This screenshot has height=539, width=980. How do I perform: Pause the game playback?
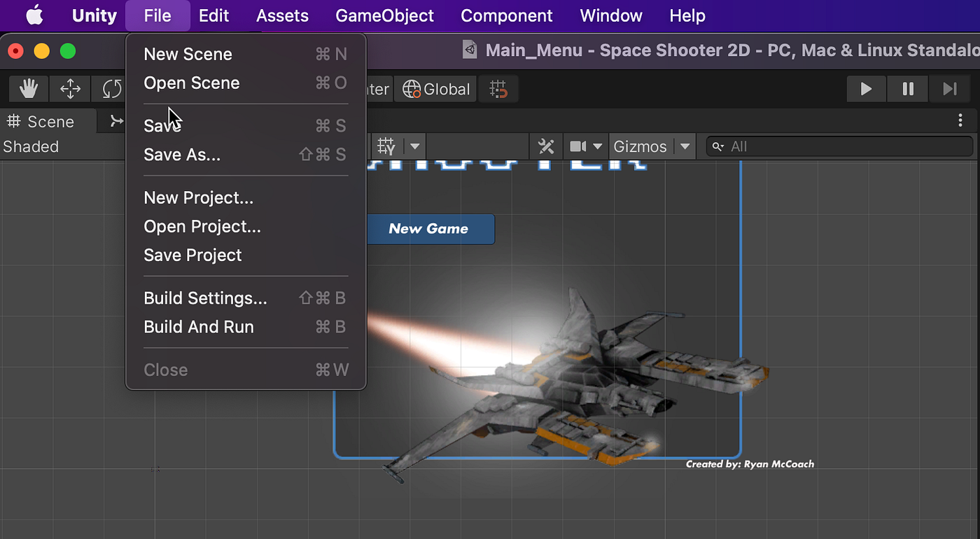pyautogui.click(x=908, y=89)
